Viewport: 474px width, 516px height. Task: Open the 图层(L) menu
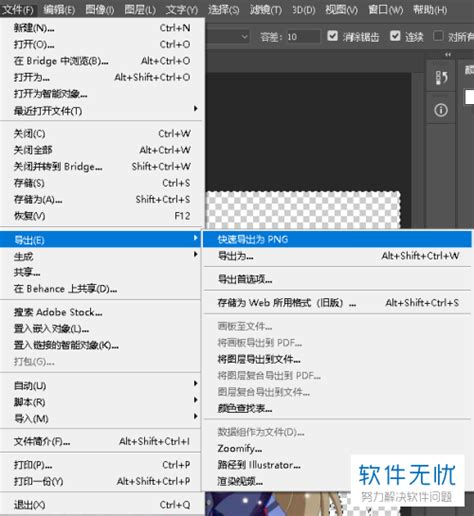140,10
